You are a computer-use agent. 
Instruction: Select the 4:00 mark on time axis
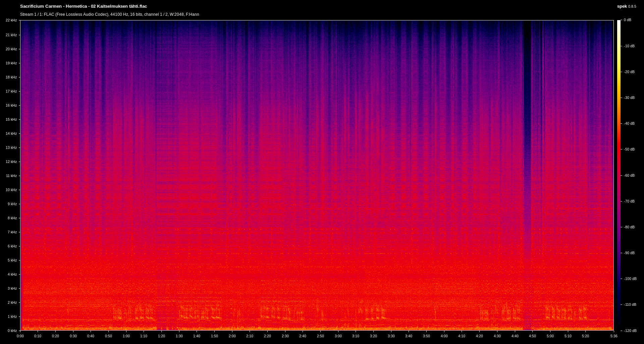pyautogui.click(x=444, y=336)
